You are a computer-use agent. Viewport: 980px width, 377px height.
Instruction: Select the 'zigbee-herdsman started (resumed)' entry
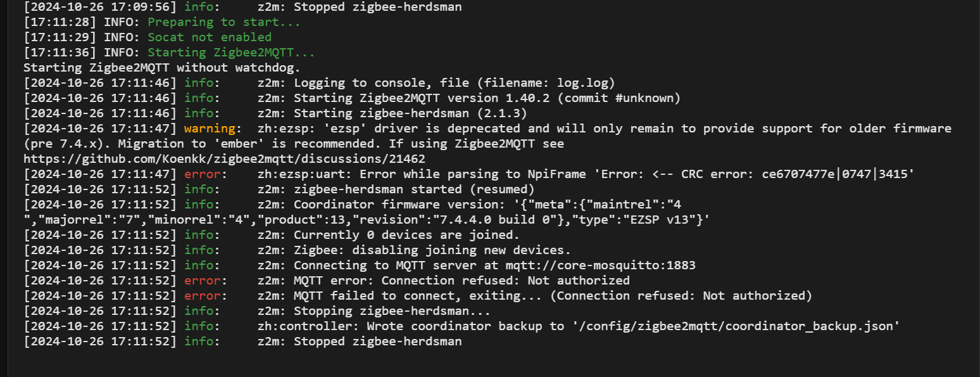click(x=414, y=189)
